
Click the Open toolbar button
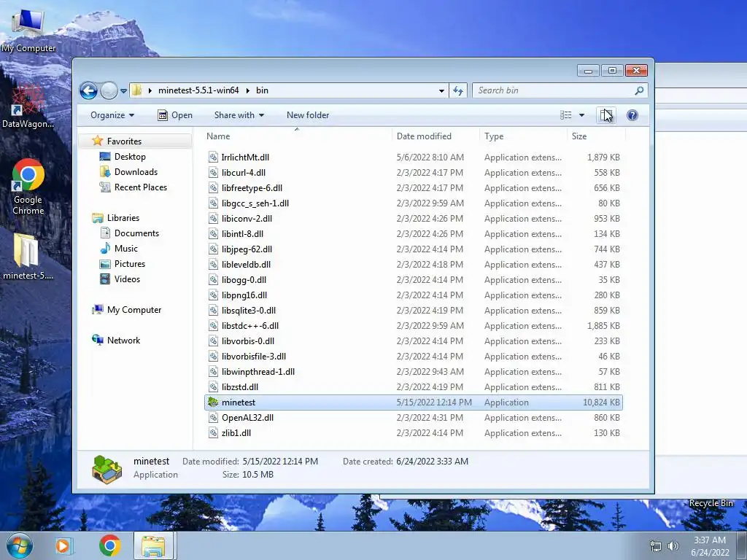point(175,115)
